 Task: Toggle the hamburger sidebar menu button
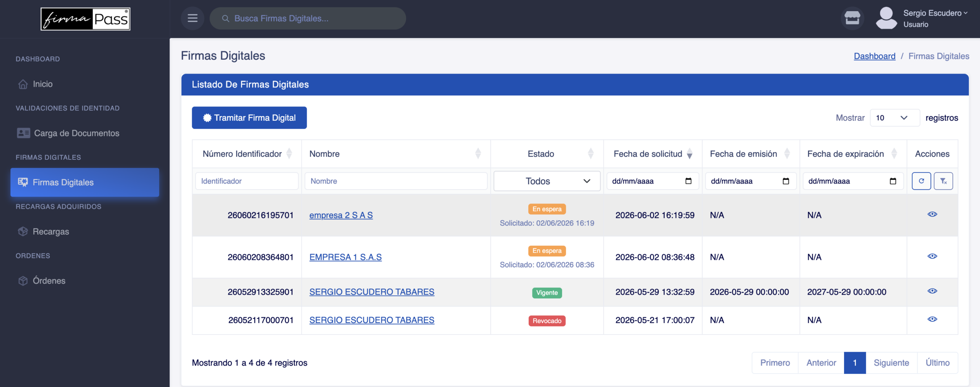pos(193,18)
